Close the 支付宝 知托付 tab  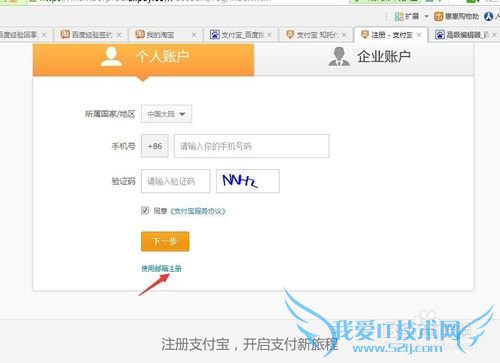click(x=344, y=35)
